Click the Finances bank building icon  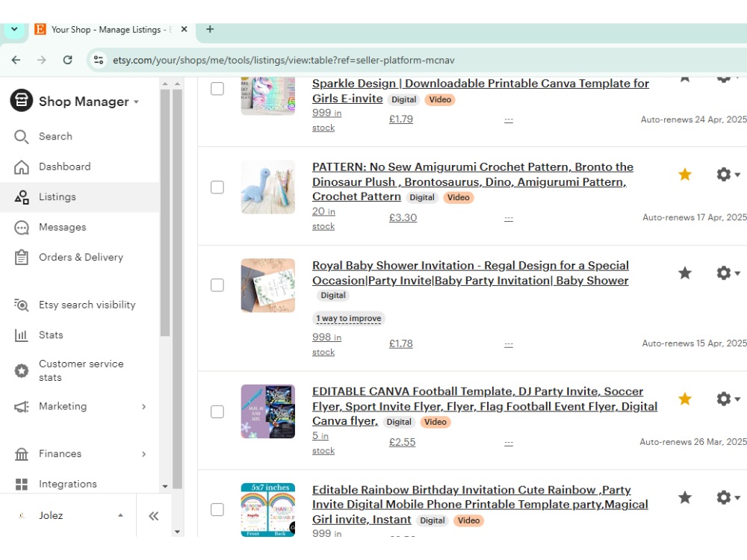22,454
